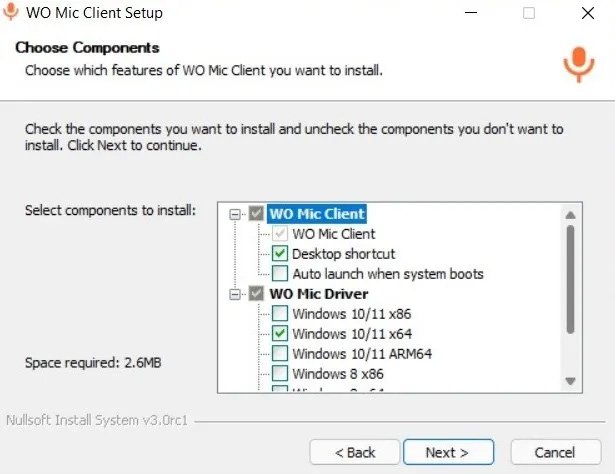Collapse the WO Mic Client tree node
Viewport: 615px width, 474px height.
click(235, 214)
